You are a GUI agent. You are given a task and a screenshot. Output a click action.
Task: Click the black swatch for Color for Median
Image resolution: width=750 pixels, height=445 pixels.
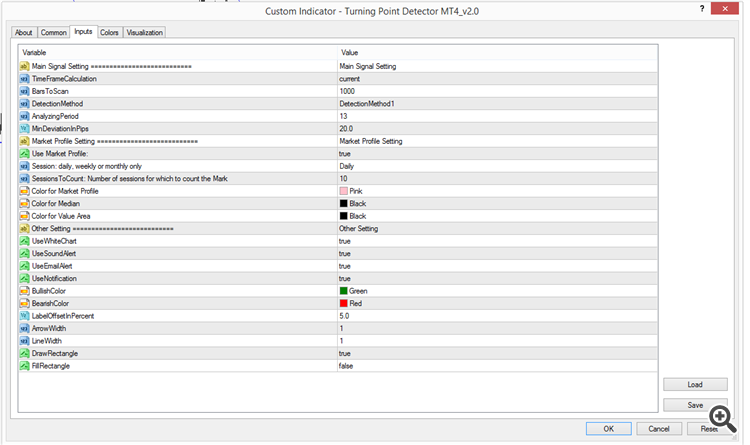click(343, 203)
